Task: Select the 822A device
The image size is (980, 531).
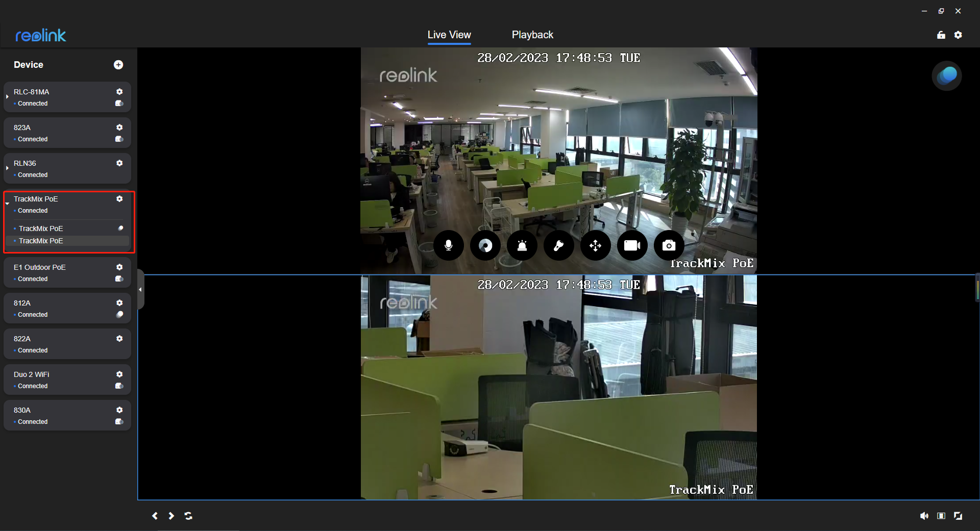Action: coord(67,344)
